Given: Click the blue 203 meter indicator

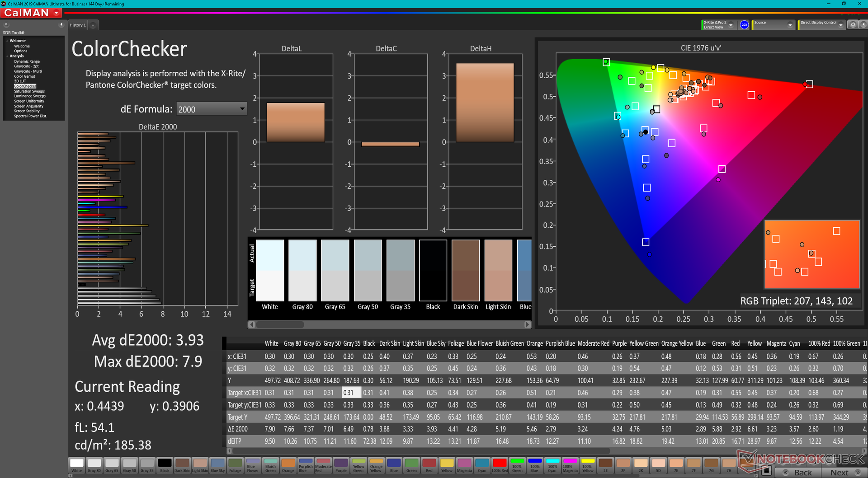Looking at the screenshot, I should point(744,25).
